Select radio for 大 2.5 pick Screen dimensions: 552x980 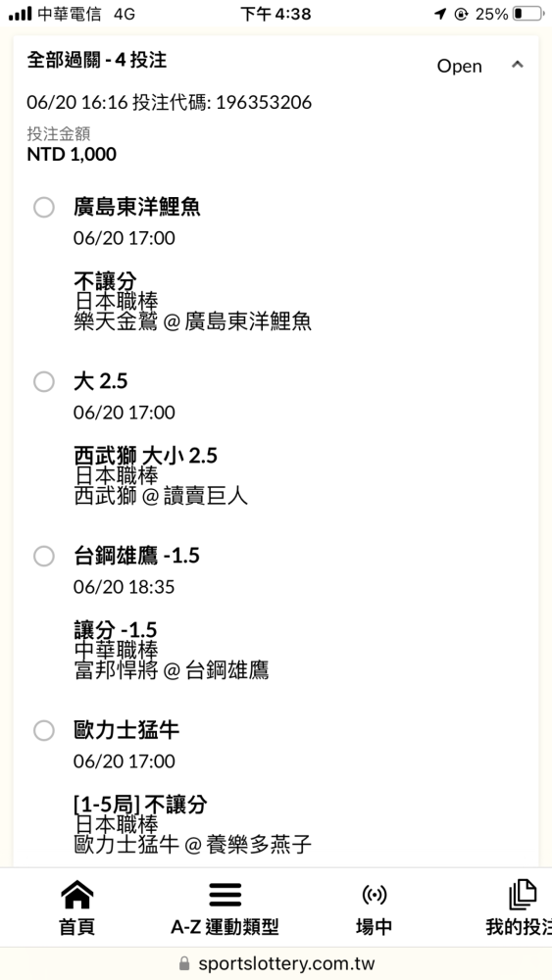coord(44,381)
